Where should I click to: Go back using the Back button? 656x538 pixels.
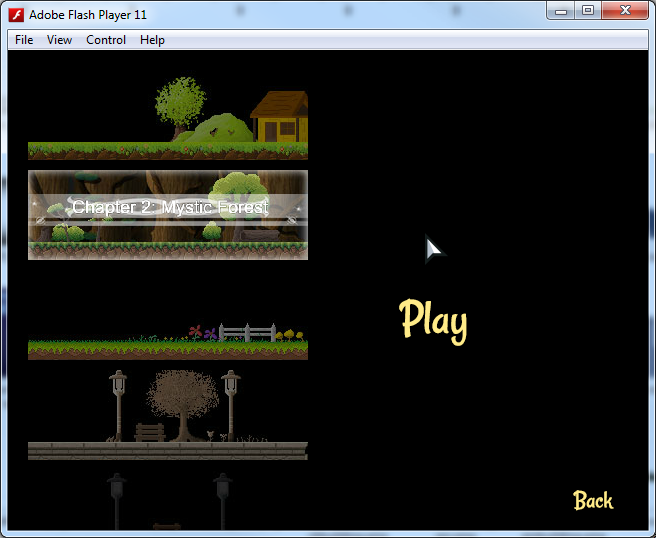tap(592, 500)
